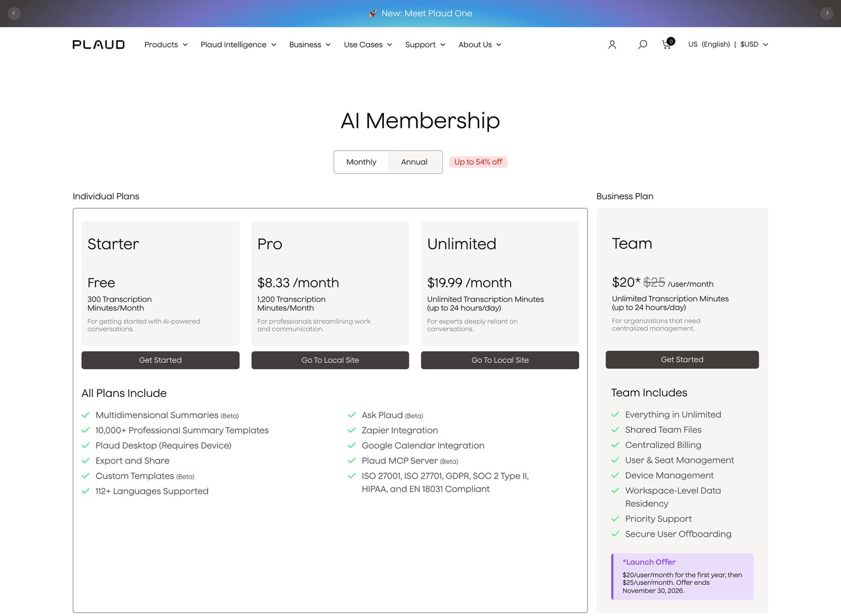
Task: Click the PLAUD logo
Action: click(x=99, y=44)
